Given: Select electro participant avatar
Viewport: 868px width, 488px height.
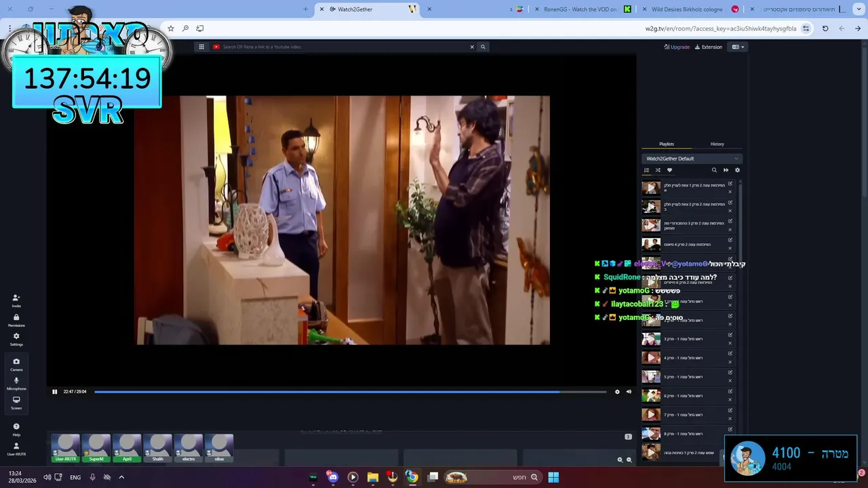Looking at the screenshot, I should (x=189, y=448).
